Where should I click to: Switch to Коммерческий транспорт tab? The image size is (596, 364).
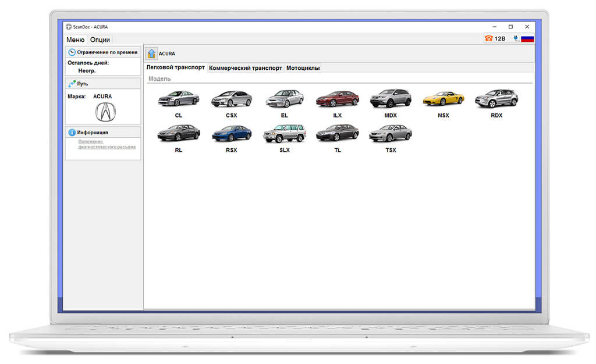(246, 68)
